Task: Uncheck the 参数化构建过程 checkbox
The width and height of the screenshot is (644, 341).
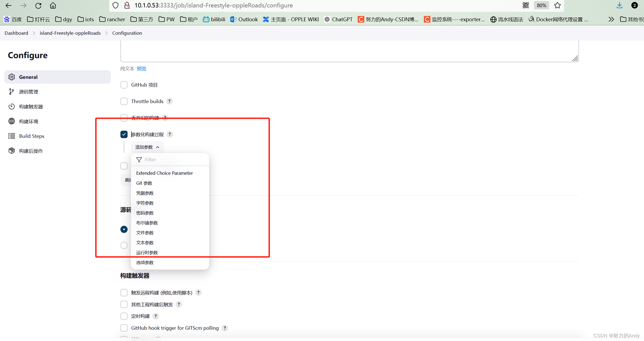Action: coord(124,135)
